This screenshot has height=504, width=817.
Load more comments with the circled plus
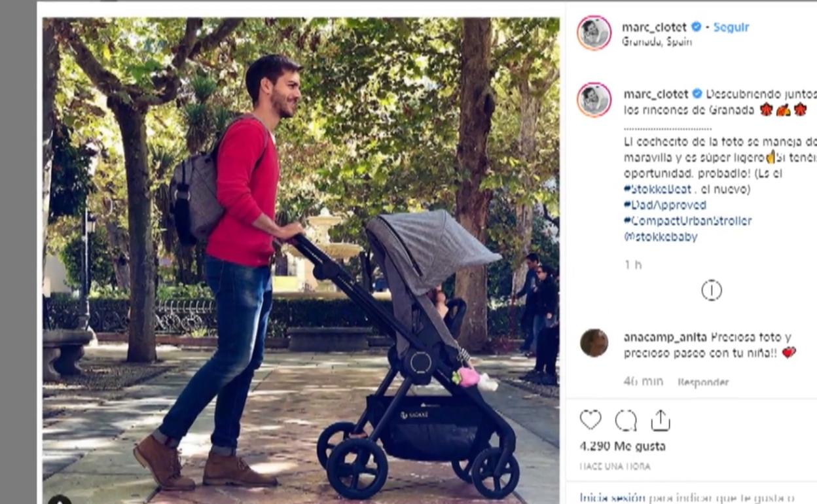[712, 290]
